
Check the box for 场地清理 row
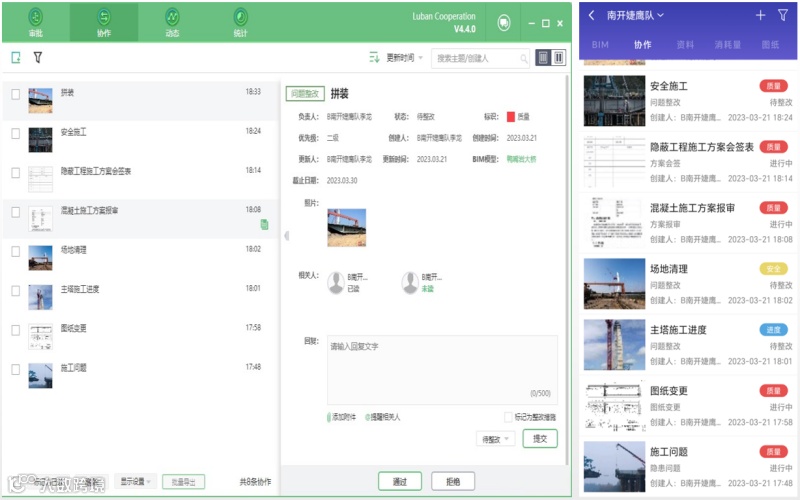tap(16, 252)
